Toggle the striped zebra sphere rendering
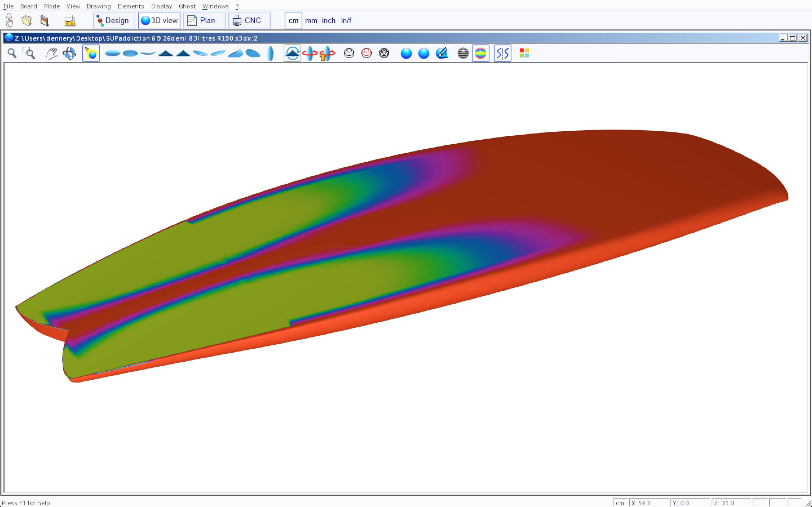This screenshot has height=507, width=812. pos(463,53)
